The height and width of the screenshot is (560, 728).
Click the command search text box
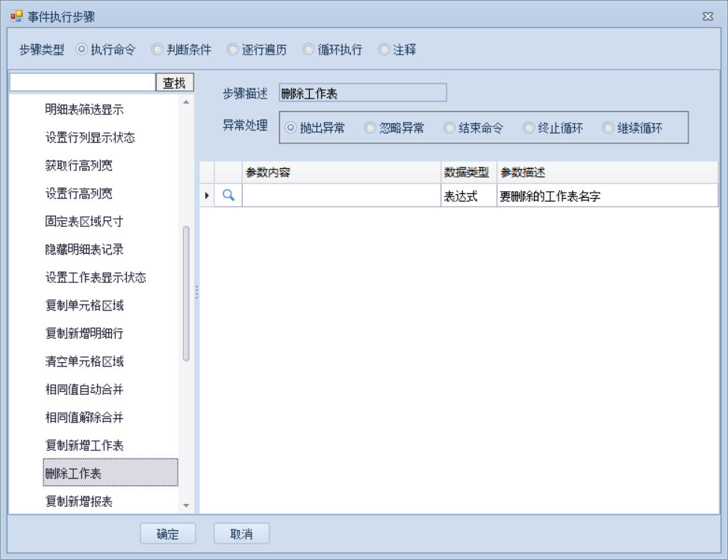coord(82,82)
